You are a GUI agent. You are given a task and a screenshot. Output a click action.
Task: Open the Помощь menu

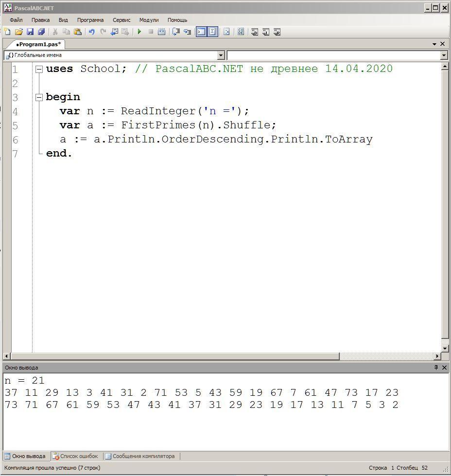click(x=177, y=20)
